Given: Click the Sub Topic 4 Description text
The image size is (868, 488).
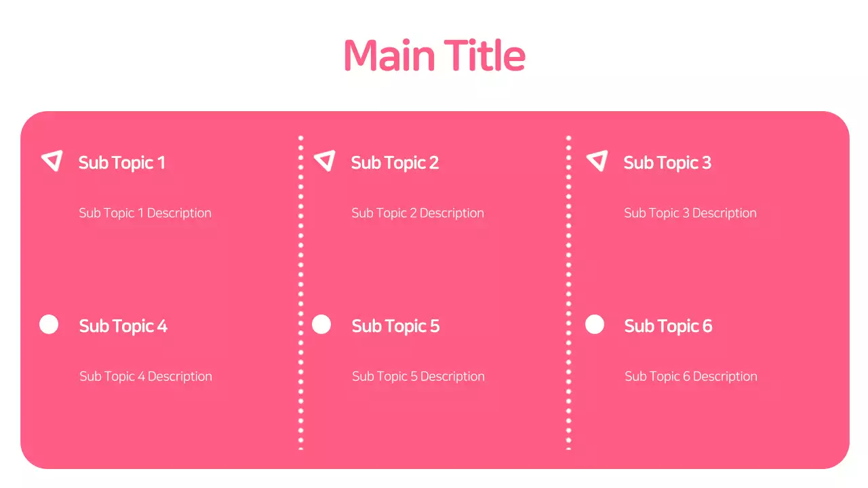Looking at the screenshot, I should point(146,376).
